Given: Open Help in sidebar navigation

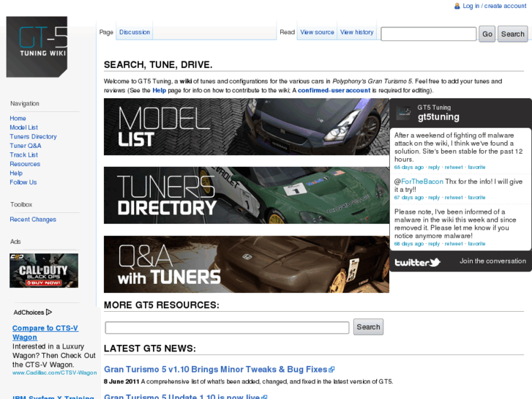Looking at the screenshot, I should point(16,174).
